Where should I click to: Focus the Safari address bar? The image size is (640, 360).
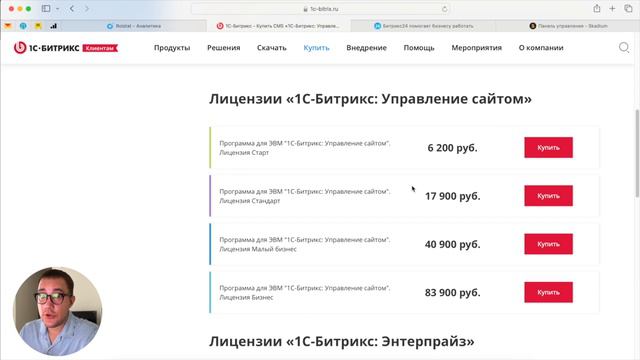(x=320, y=9)
